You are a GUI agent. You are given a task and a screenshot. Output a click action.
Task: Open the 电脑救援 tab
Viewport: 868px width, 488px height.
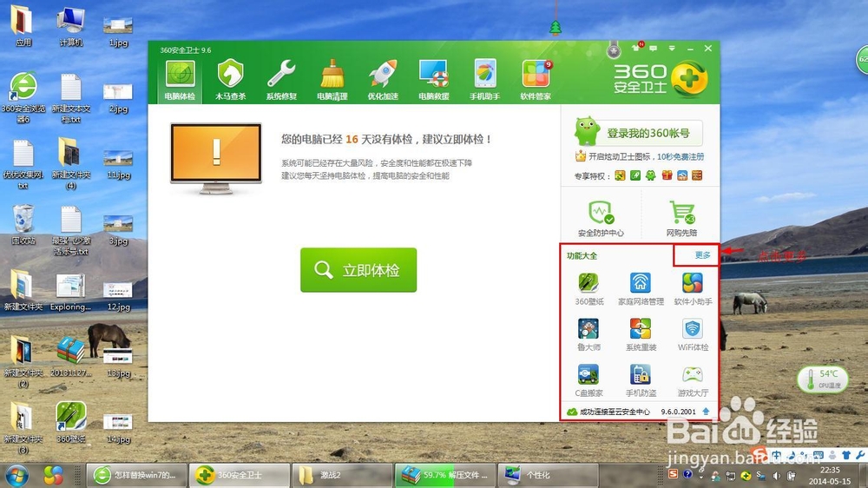pyautogui.click(x=433, y=80)
